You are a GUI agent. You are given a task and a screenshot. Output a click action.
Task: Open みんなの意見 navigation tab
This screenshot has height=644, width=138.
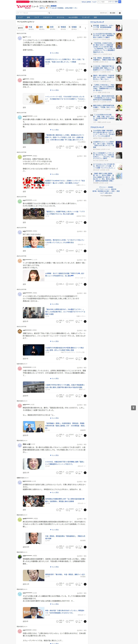pyautogui.click(x=73, y=17)
